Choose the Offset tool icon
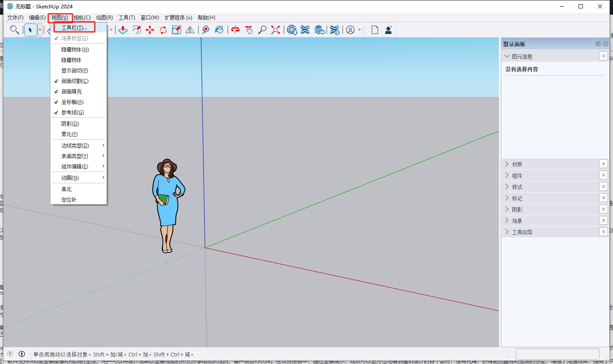 click(x=136, y=30)
